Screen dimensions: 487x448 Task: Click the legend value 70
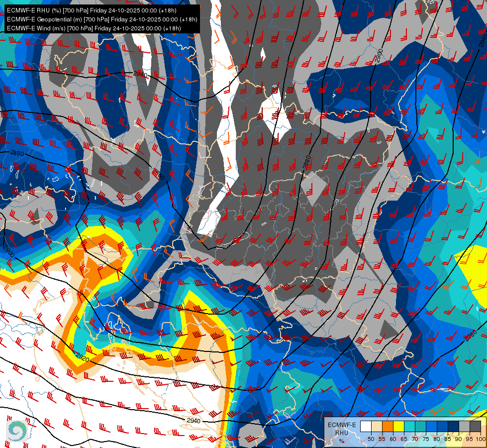pyautogui.click(x=415, y=439)
